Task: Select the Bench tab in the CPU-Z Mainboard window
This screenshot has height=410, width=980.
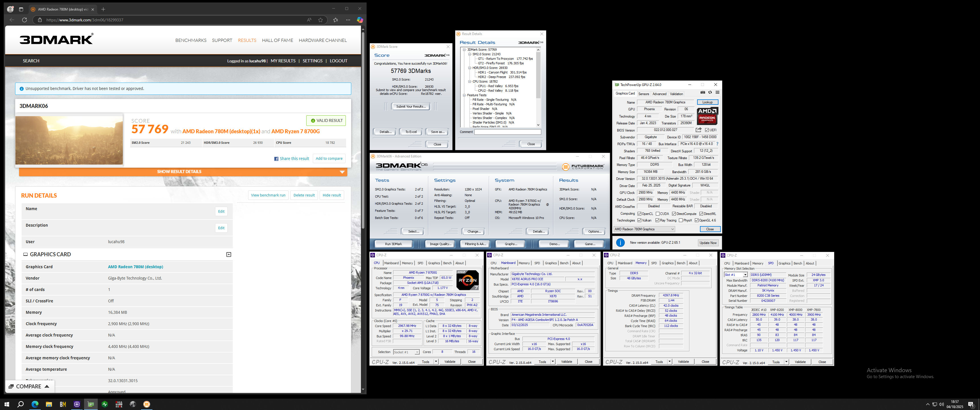Action: 564,263
